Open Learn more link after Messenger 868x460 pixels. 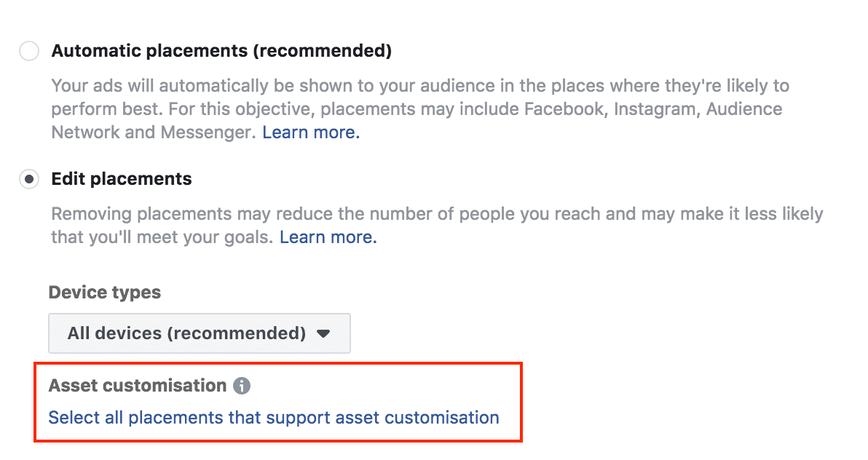pos(311,132)
